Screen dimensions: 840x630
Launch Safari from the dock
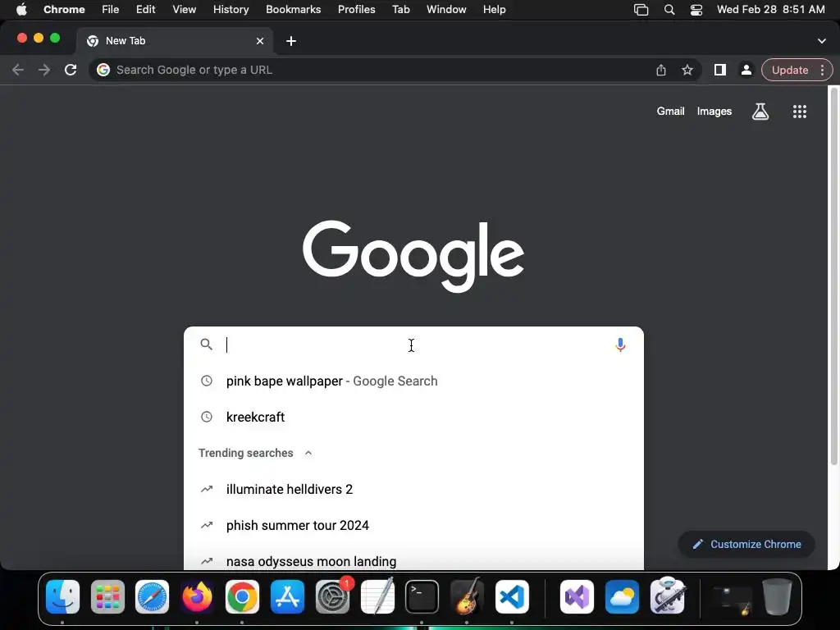[152, 597]
